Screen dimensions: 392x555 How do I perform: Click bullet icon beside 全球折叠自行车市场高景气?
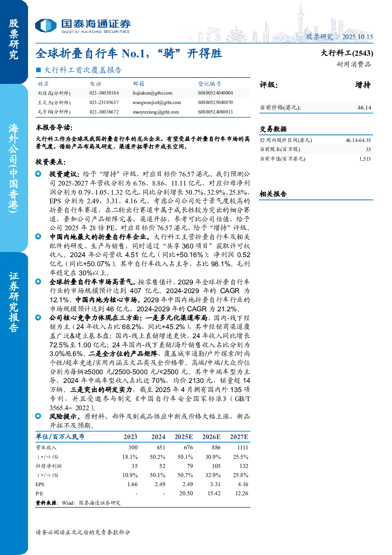[38, 282]
